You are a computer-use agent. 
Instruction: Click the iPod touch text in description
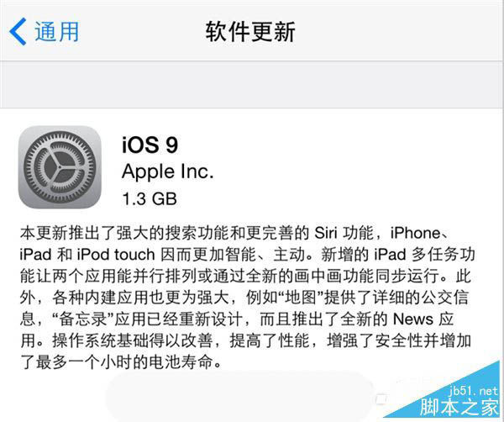(116, 255)
